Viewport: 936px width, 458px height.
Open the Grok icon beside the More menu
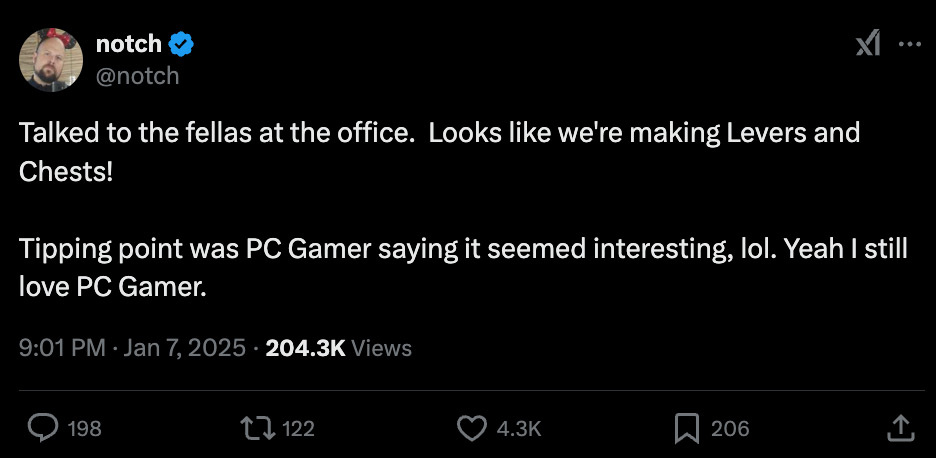(x=868, y=44)
